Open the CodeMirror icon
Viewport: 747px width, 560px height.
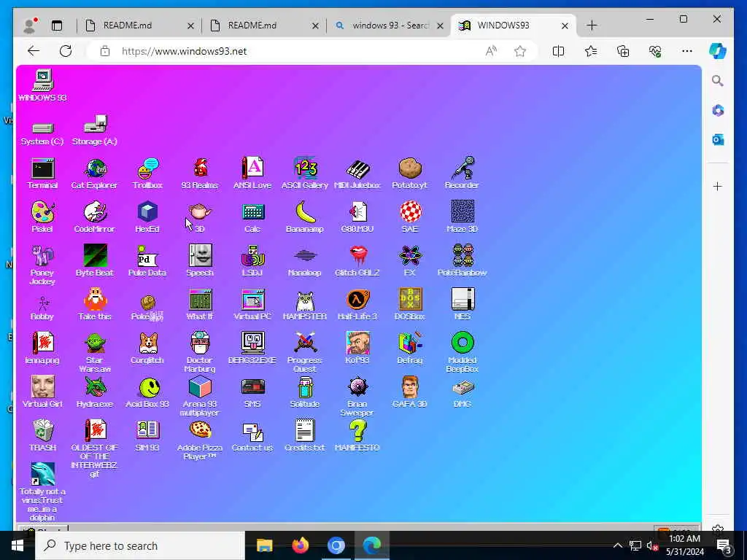tap(94, 217)
